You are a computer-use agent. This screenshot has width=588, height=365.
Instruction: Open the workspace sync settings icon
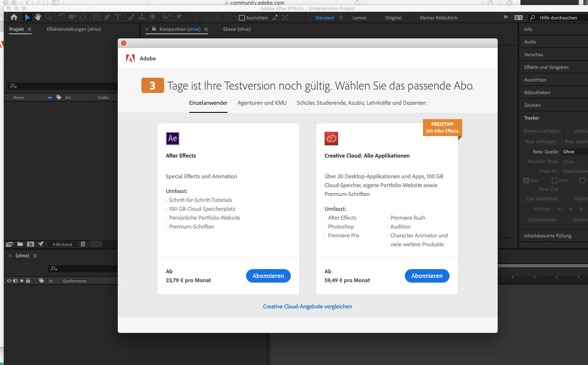point(518,17)
